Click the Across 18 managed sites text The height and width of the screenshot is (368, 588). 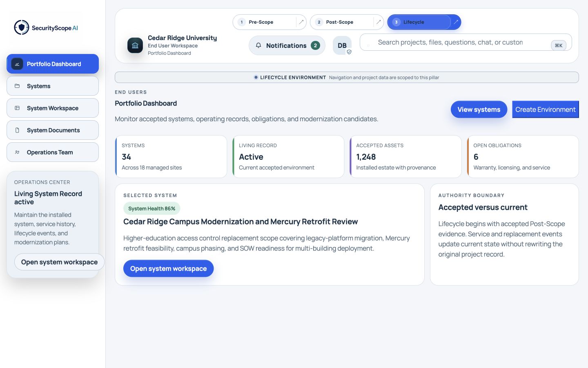coord(152,168)
